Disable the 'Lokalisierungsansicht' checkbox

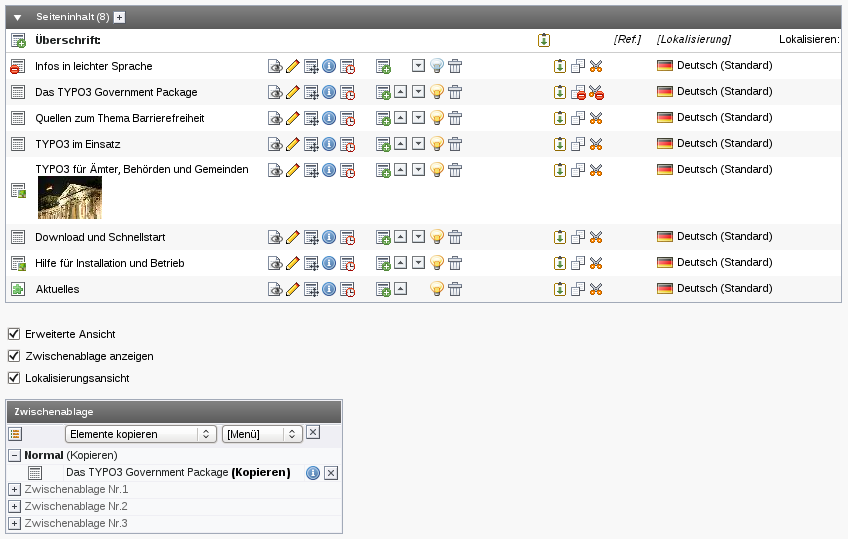pos(14,378)
